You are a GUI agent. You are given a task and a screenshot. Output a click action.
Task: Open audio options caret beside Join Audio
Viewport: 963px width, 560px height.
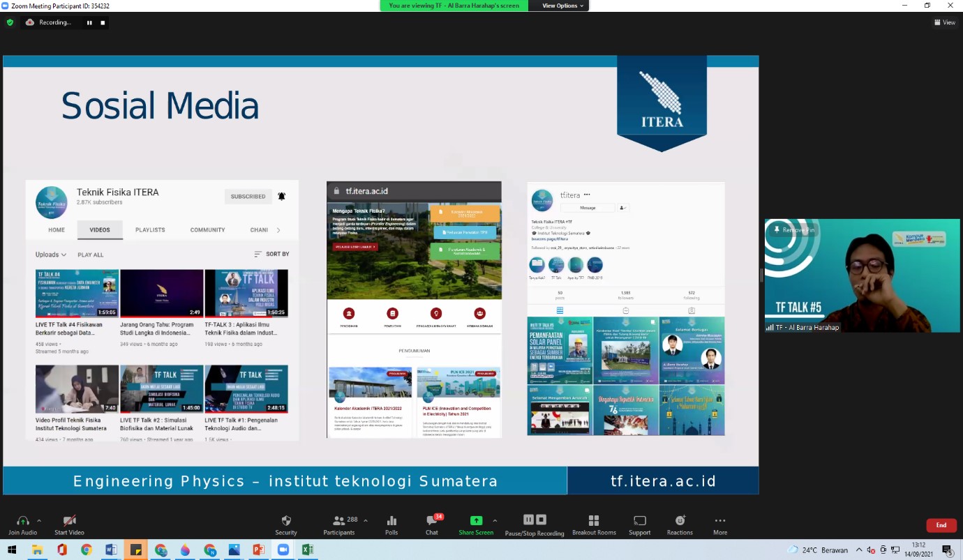[38, 520]
